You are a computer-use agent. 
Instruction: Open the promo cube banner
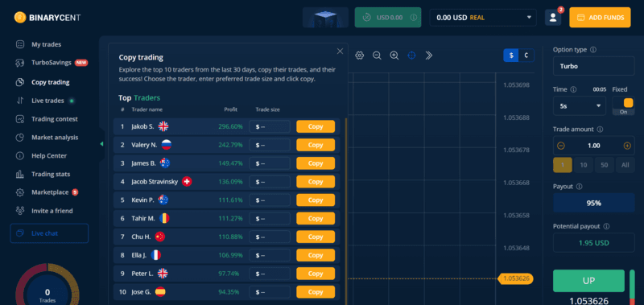[x=326, y=17]
